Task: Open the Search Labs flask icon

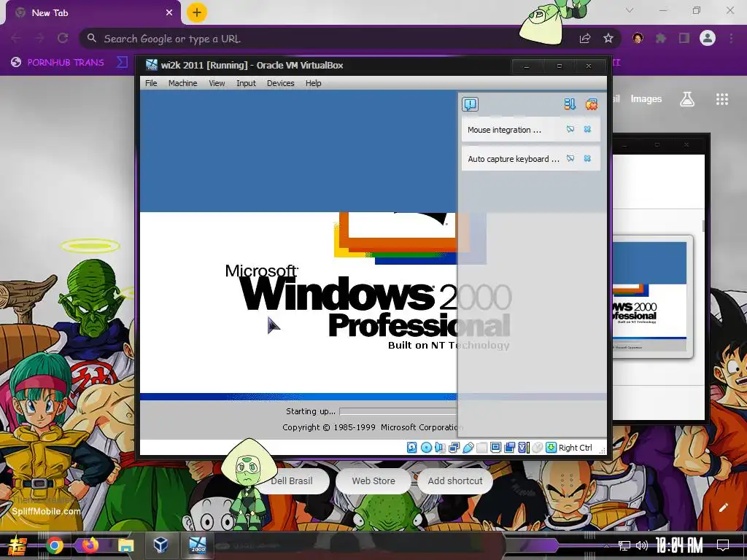Action: [687, 99]
